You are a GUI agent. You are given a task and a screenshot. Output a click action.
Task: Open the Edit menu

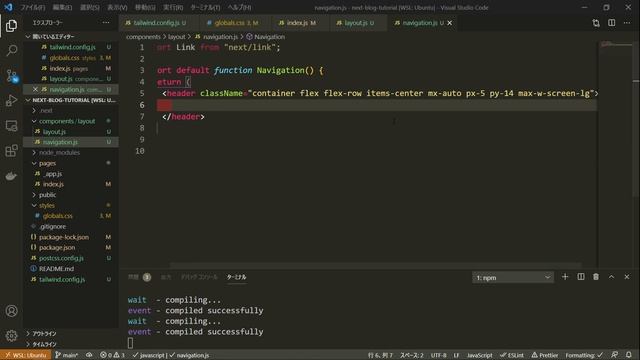coord(62,7)
